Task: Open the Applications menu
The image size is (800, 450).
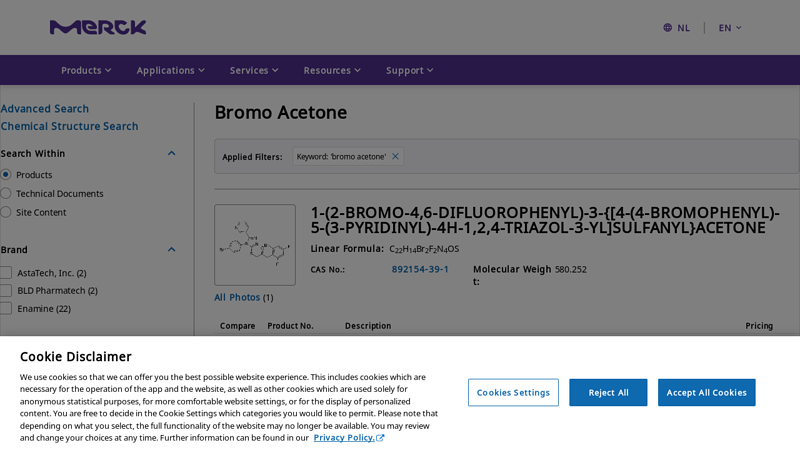Action: click(170, 70)
